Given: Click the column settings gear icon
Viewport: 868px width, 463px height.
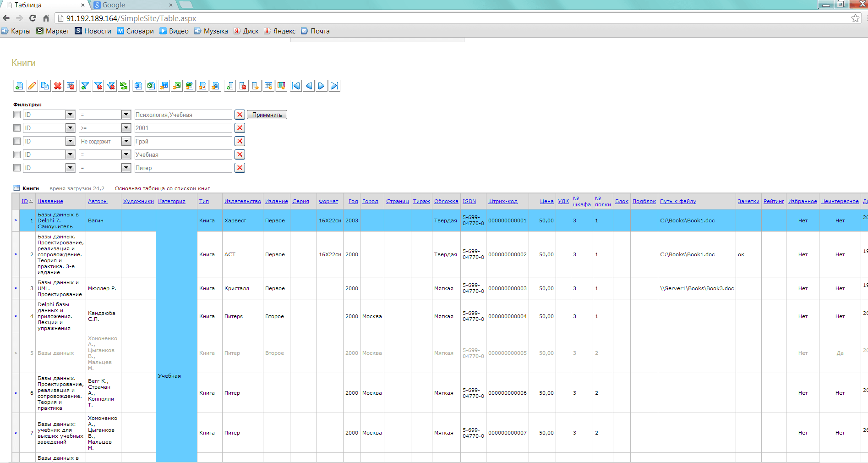Looking at the screenshot, I should point(256,86).
